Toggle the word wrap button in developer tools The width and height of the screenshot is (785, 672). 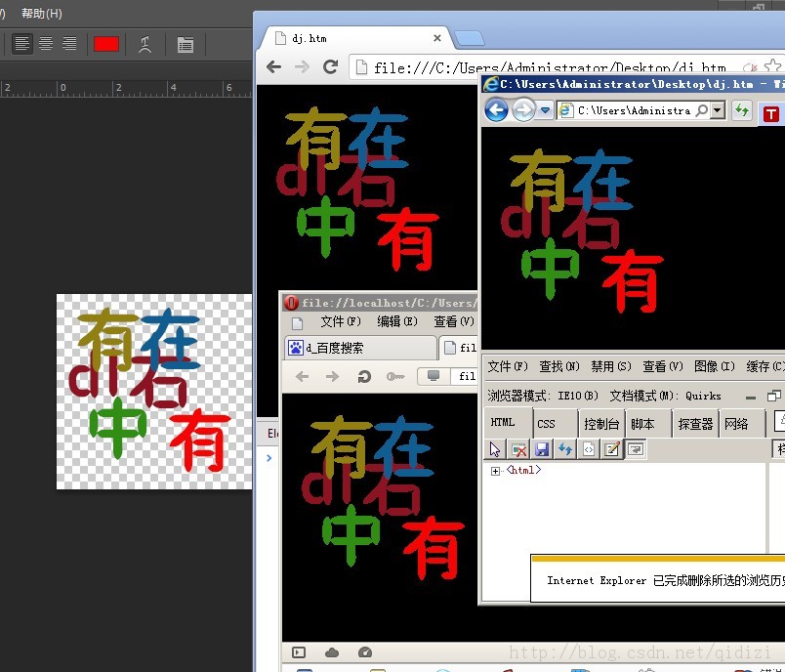[x=636, y=449]
